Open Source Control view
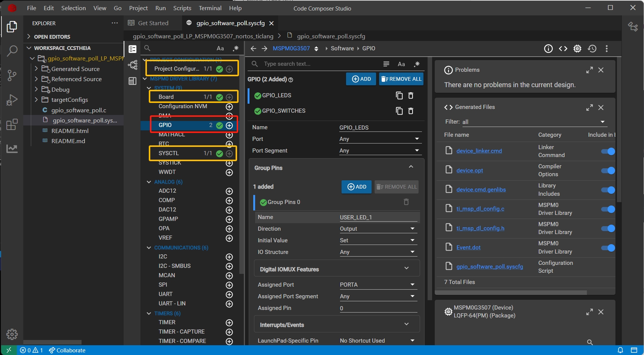The height and width of the screenshot is (355, 644). [x=12, y=76]
